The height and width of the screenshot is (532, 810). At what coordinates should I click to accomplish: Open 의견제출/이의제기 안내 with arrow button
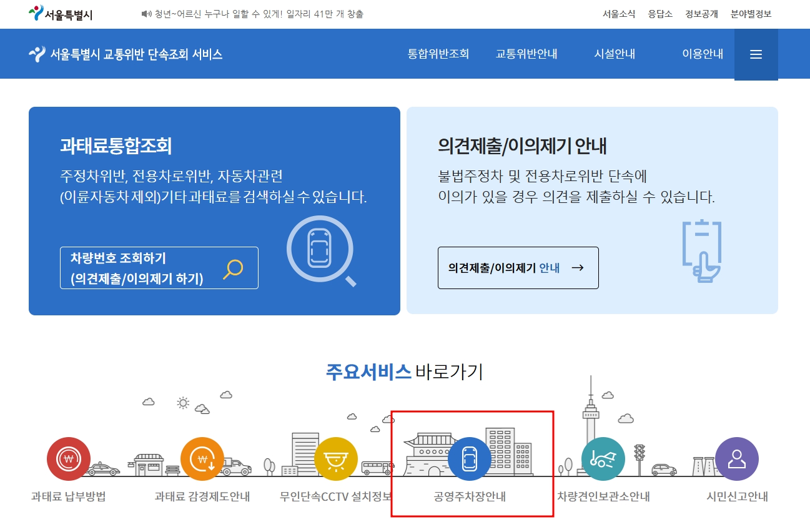point(517,268)
